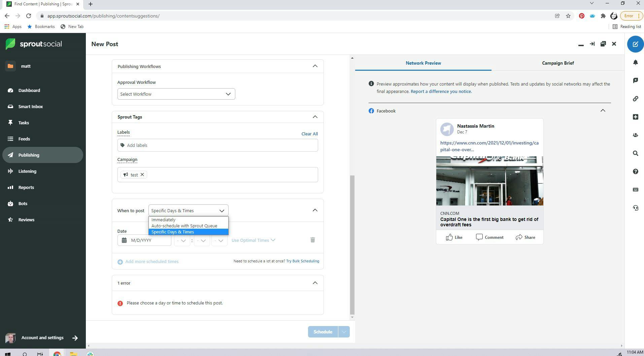Click the matt folder icon

[10, 66]
